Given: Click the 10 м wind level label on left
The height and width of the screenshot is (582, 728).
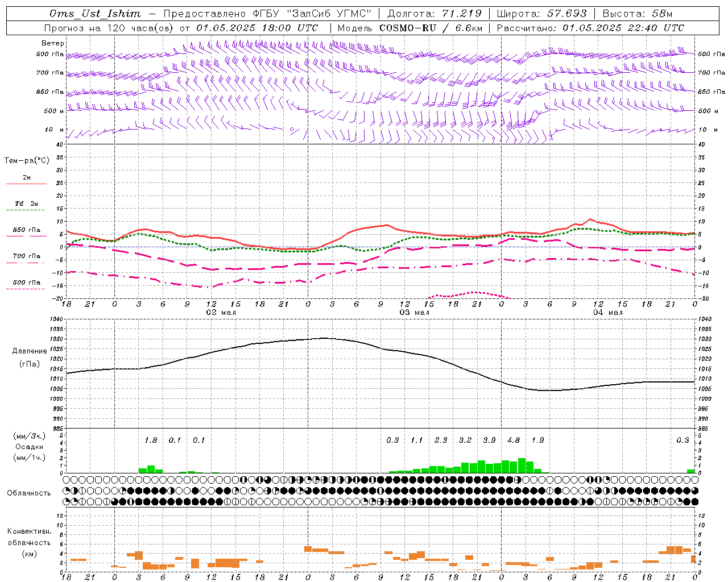Looking at the screenshot, I should (54, 130).
